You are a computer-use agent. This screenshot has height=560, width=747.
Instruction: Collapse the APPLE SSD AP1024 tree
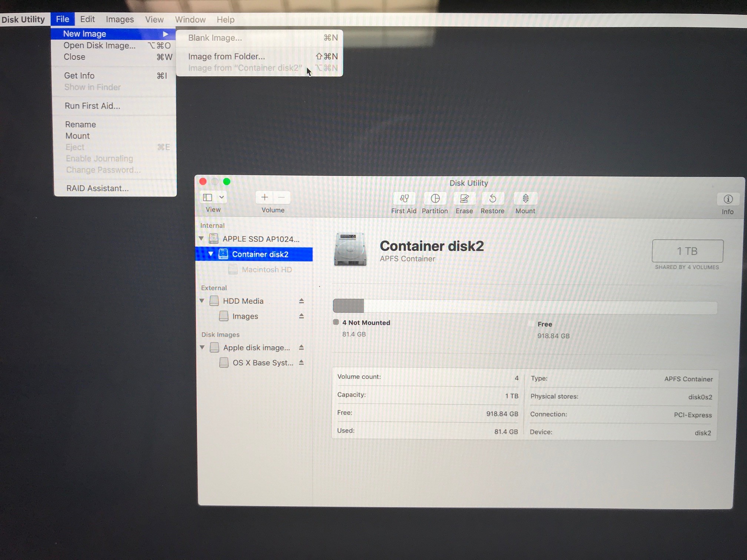click(202, 239)
